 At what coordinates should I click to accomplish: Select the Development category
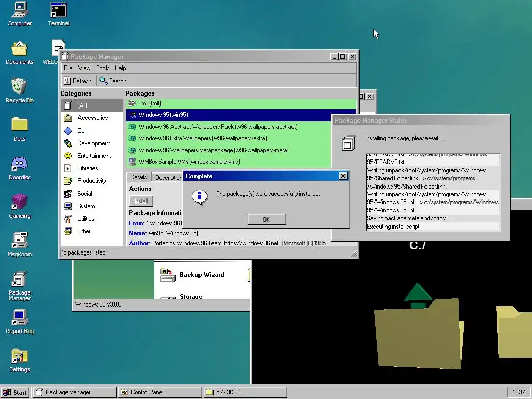coord(92,143)
